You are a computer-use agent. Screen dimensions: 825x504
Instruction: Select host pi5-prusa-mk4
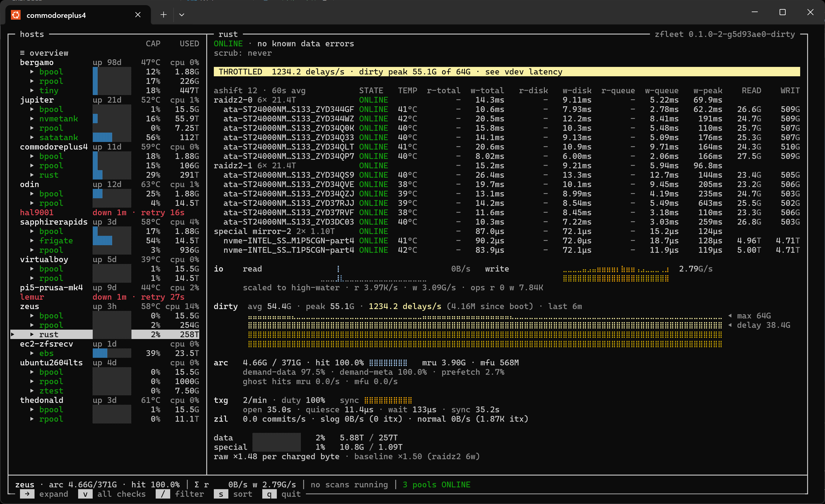click(x=51, y=287)
